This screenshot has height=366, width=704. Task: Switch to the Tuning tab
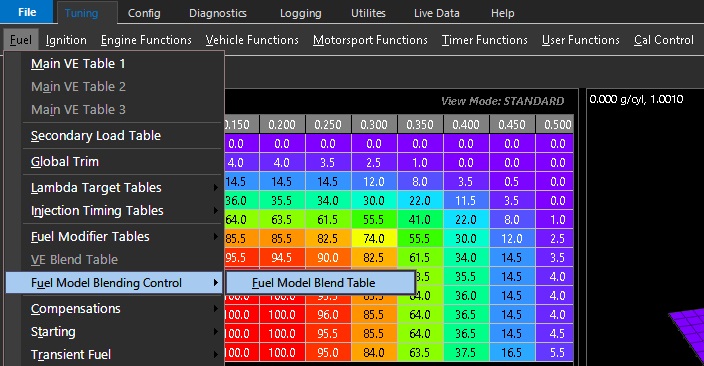point(81,13)
